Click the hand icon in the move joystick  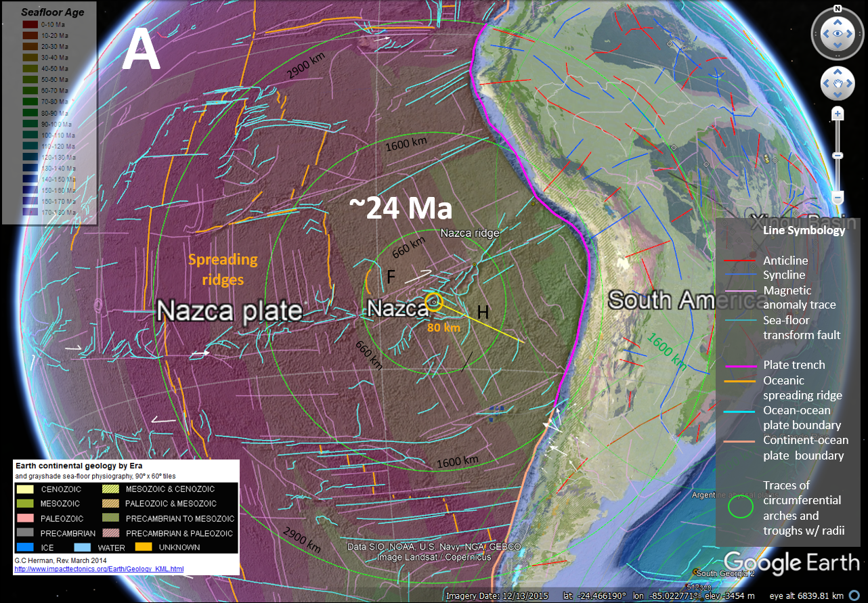pos(838,84)
